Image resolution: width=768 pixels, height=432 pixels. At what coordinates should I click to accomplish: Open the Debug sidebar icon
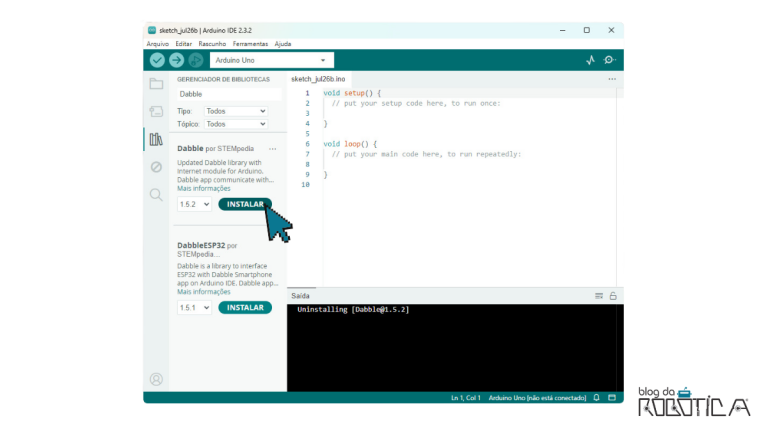click(x=156, y=167)
